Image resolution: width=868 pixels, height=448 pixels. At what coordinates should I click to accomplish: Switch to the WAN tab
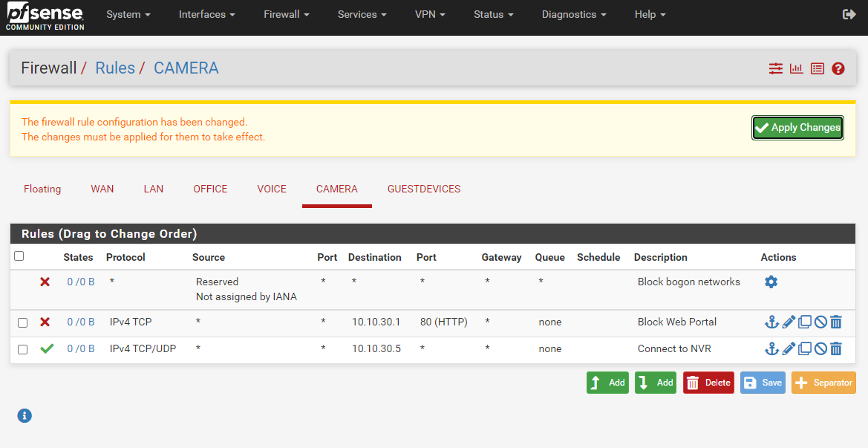click(102, 189)
